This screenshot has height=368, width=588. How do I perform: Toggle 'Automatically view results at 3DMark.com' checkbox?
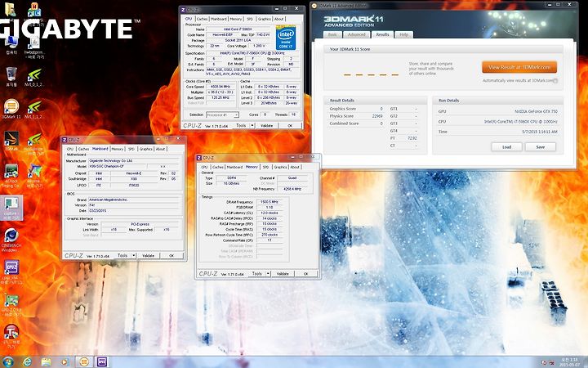555,81
